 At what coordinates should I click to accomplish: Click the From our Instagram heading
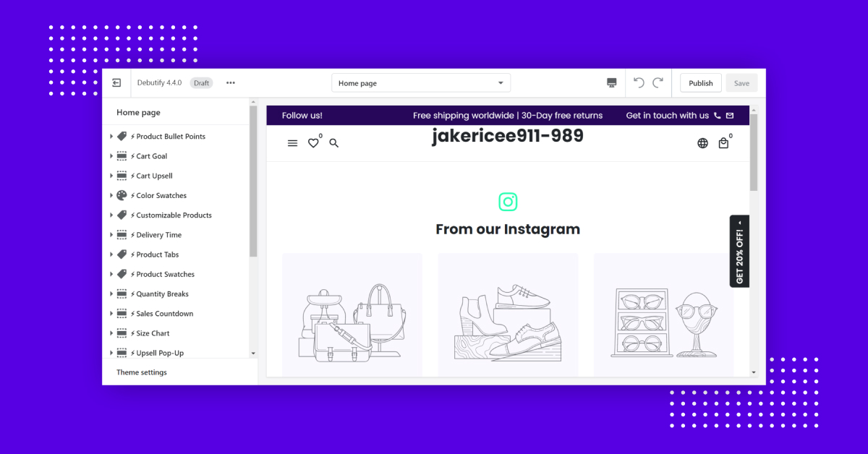(508, 229)
